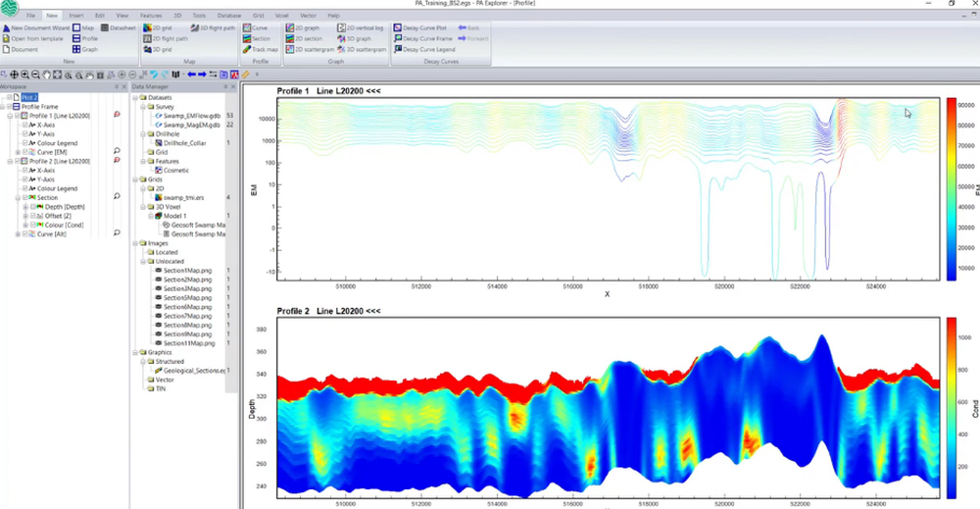The image size is (980, 509).
Task: Toggle Profile 1 Colour Legend checkbox
Action: (x=25, y=143)
